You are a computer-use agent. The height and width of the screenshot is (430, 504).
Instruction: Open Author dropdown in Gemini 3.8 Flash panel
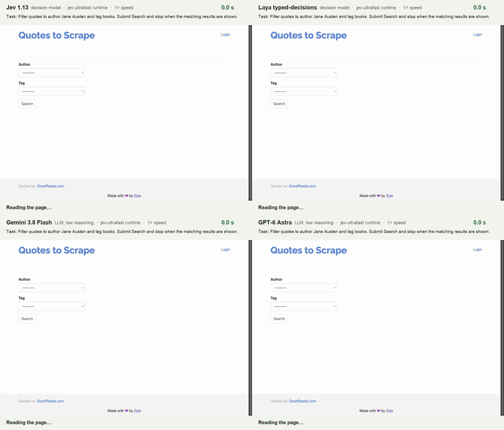point(51,288)
